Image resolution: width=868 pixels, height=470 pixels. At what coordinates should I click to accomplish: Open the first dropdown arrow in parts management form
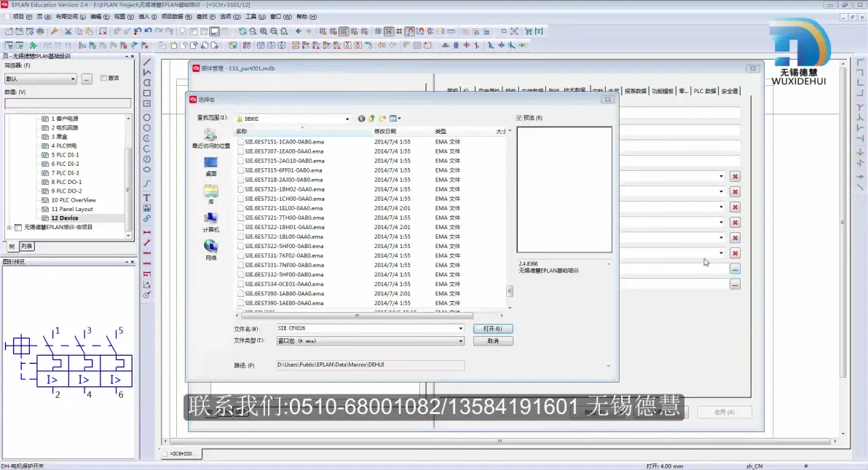click(721, 176)
